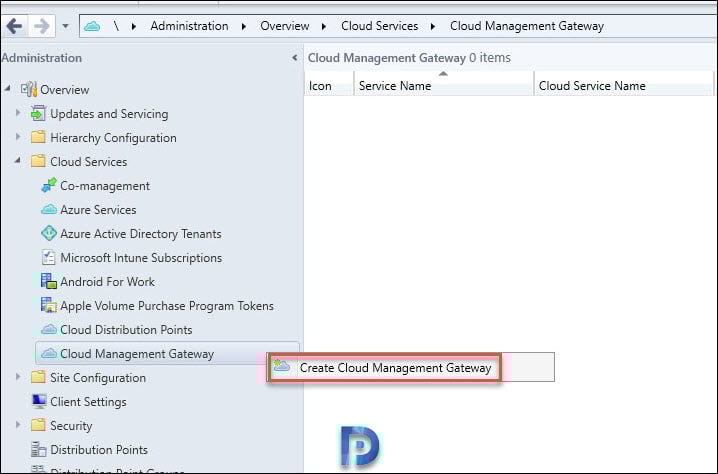Viewport: 718px width, 474px height.
Task: Open dropdown arrow after Overview breadcrumb
Action: coord(324,27)
